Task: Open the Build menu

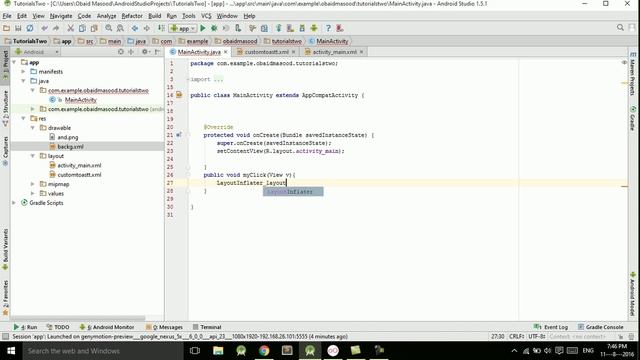Action: click(154, 16)
